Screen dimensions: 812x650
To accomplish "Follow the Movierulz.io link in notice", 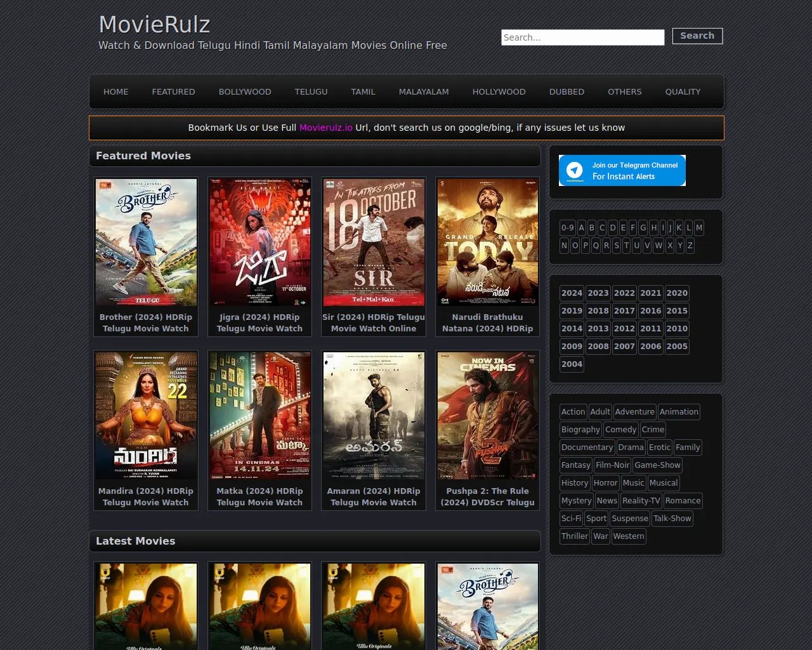I will [x=325, y=128].
